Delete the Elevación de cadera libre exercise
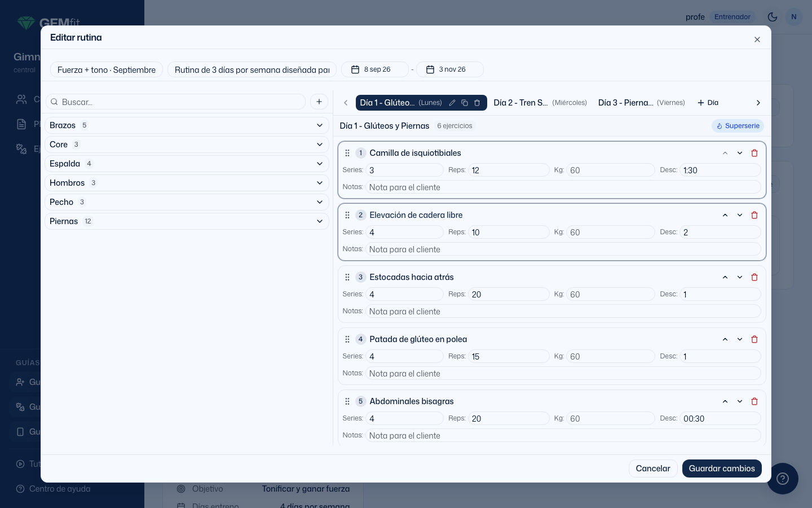This screenshot has width=812, height=508. 754,215
